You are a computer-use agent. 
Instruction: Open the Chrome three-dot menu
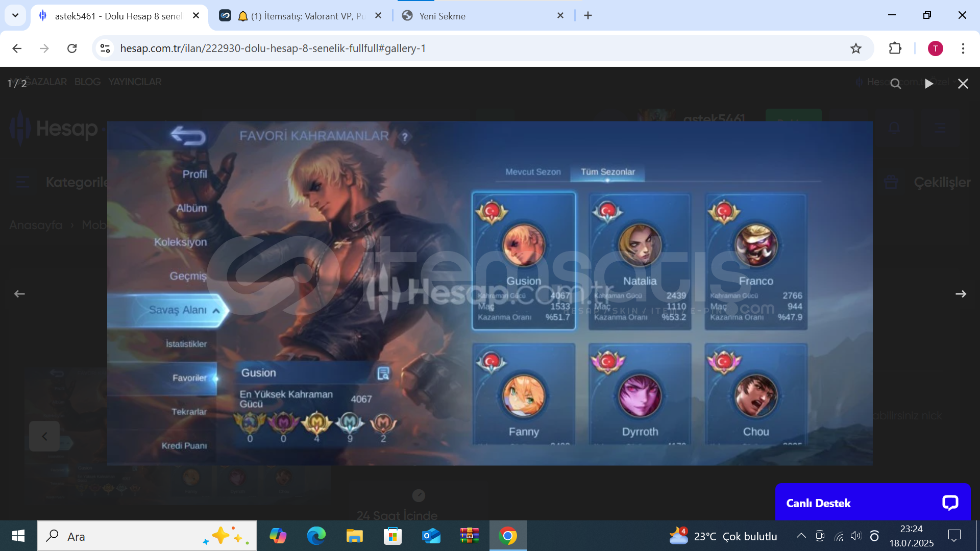click(963, 48)
